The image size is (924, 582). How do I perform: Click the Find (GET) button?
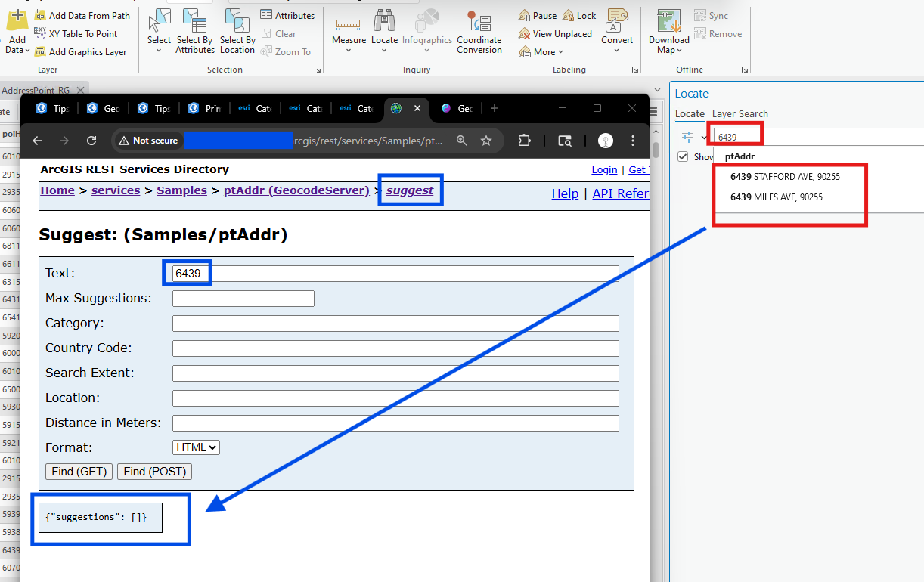tap(79, 472)
